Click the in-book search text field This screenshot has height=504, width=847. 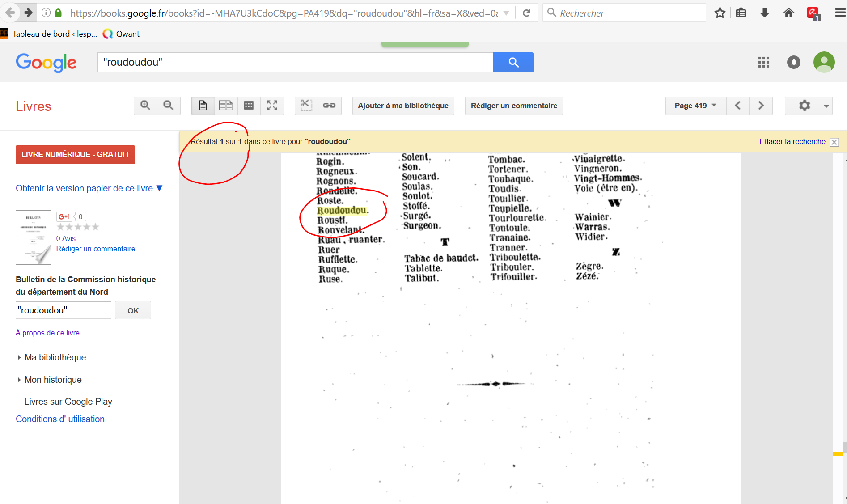pos(63,310)
